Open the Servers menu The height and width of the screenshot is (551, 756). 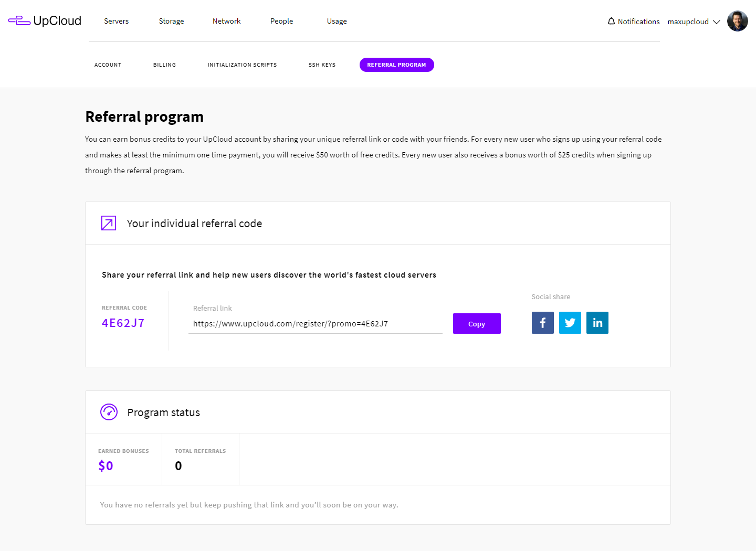[x=116, y=21]
